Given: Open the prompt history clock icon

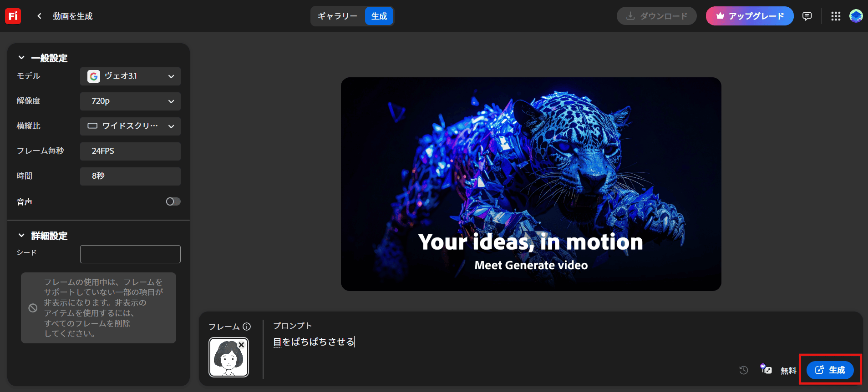Looking at the screenshot, I should [744, 370].
